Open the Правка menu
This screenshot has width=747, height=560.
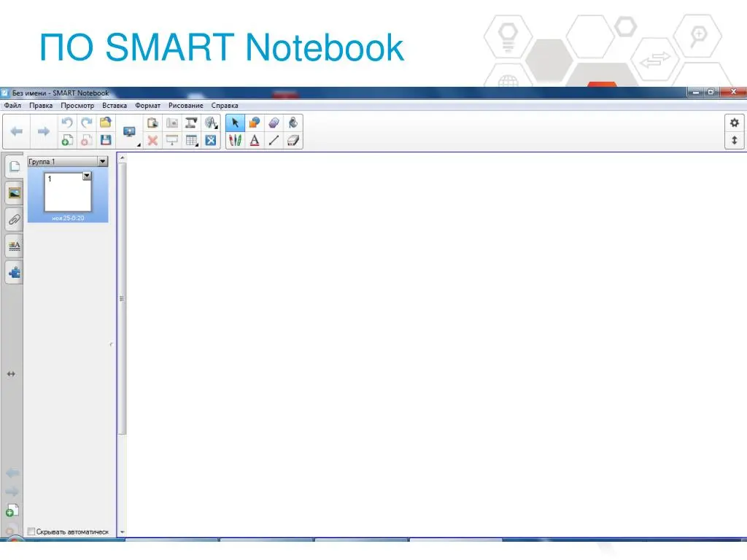41,105
